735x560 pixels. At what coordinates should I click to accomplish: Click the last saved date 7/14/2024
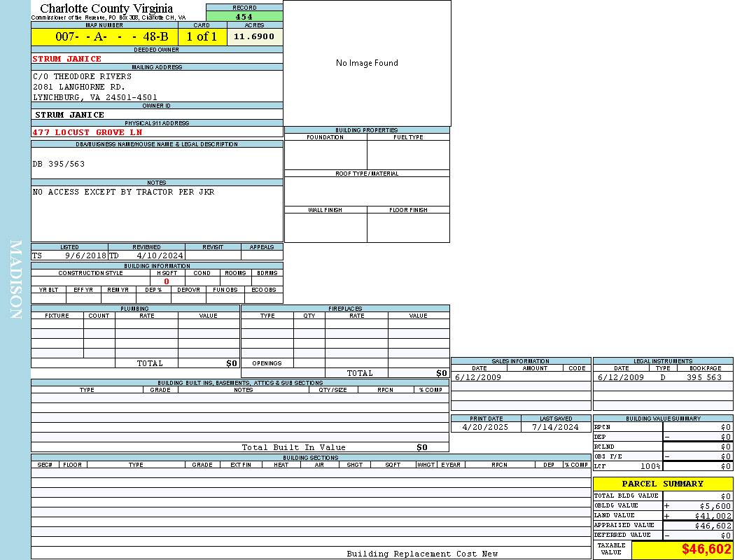(x=556, y=427)
